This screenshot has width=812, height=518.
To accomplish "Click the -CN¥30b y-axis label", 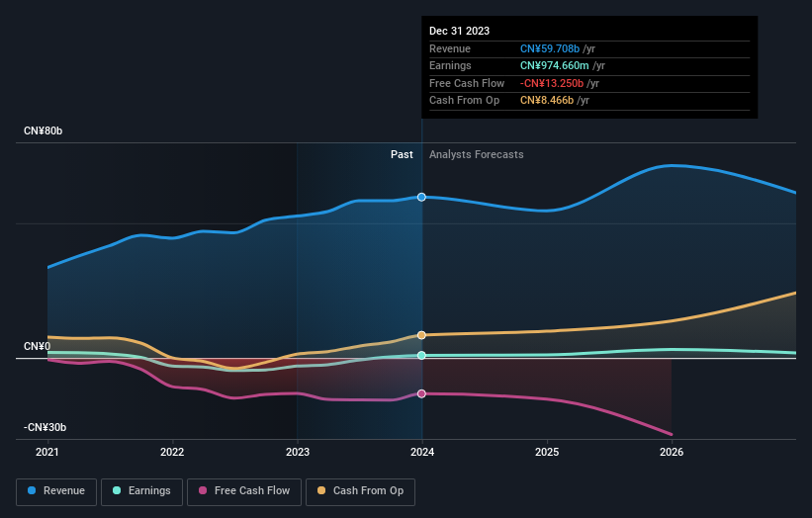I will click(45, 427).
